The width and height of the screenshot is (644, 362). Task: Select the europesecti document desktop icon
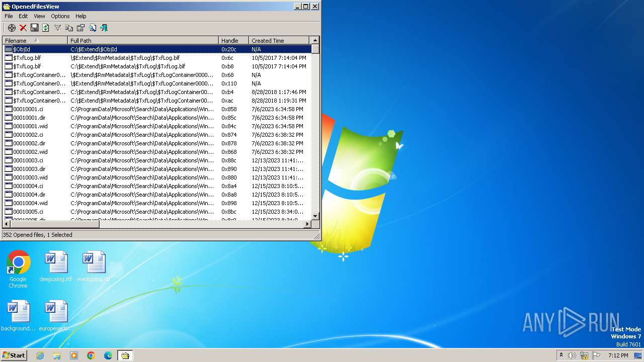point(56,316)
